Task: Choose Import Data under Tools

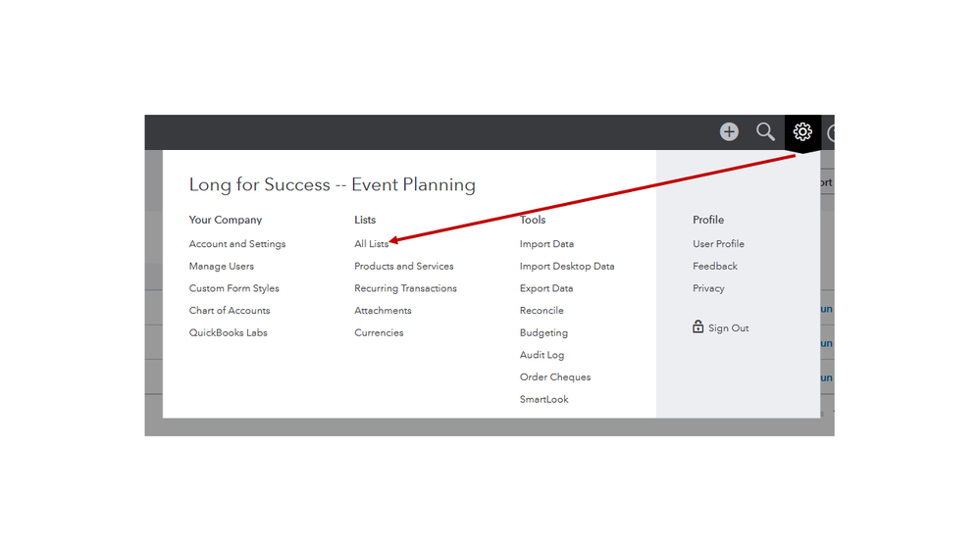Action: pyautogui.click(x=546, y=244)
